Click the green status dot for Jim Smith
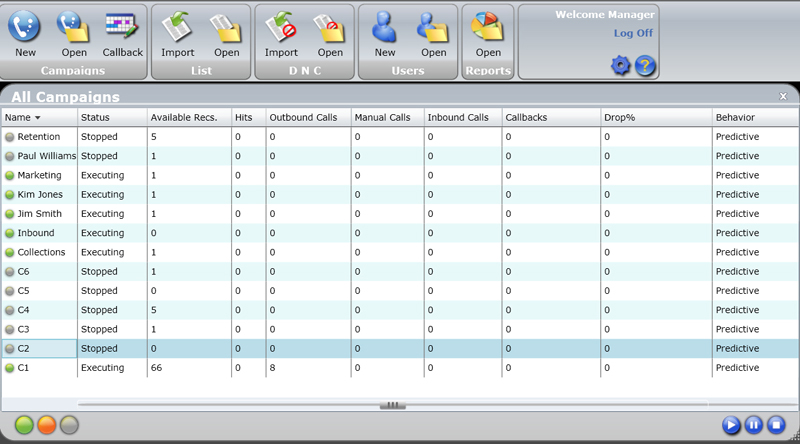Screen dimensions: 800x444 (x=10, y=214)
